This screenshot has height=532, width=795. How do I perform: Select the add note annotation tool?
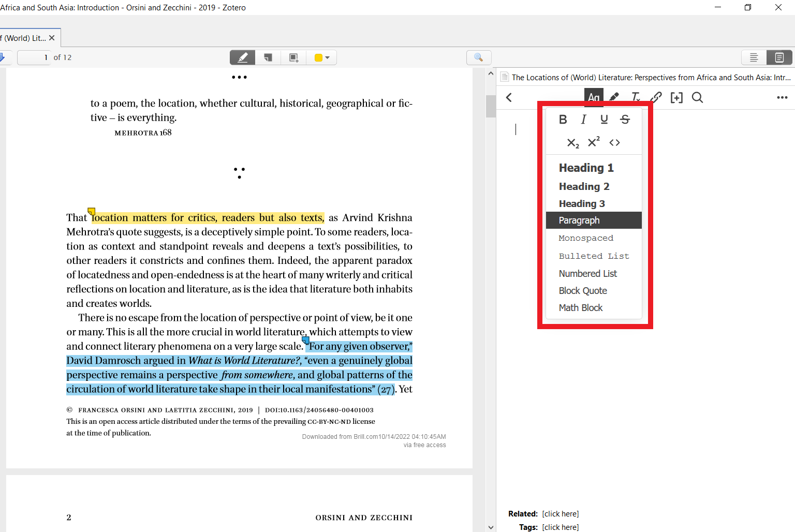(268, 57)
